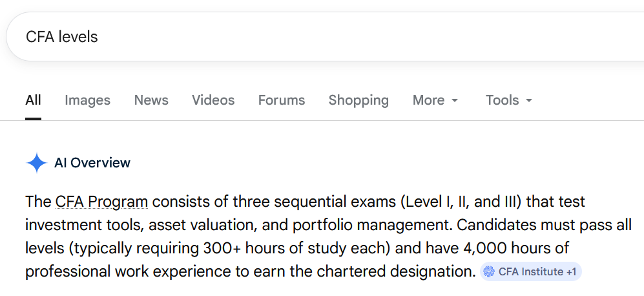The width and height of the screenshot is (644, 296).
Task: Switch to the Shopping tab
Action: coord(358,100)
